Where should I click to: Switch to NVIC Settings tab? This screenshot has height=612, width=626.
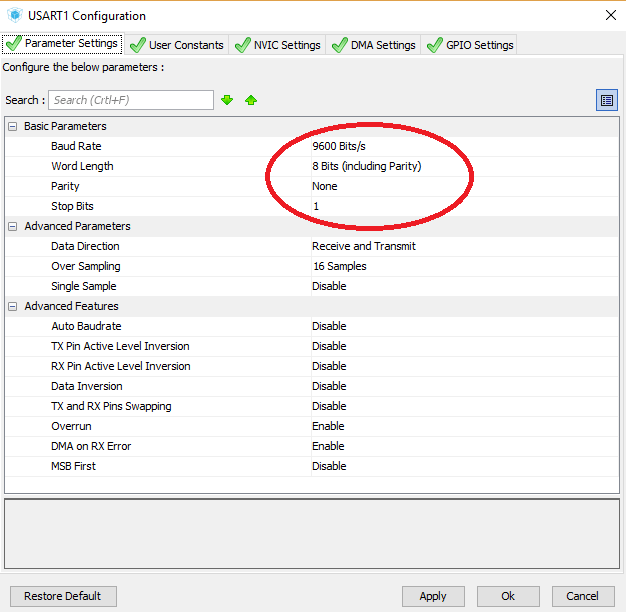278,45
